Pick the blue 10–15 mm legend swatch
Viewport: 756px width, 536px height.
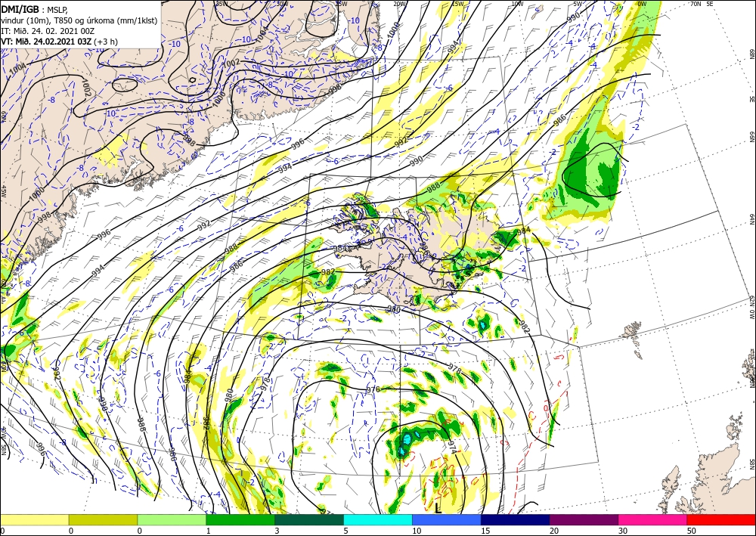[447, 519]
